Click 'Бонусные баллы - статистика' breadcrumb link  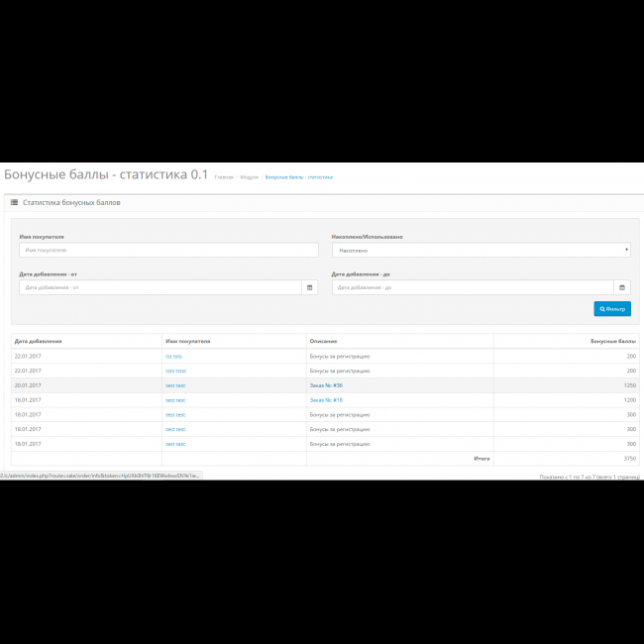point(298,177)
